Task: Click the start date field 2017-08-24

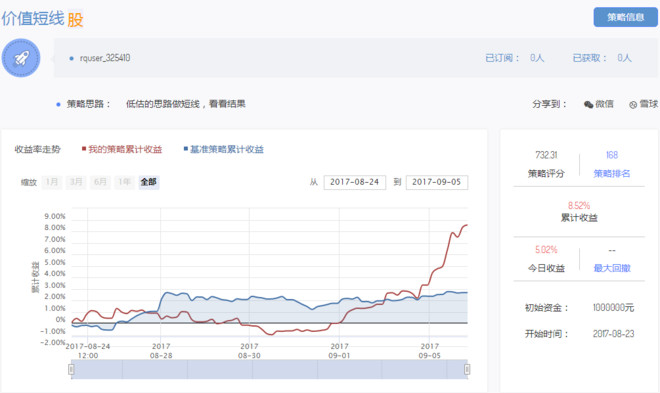Action: point(354,182)
